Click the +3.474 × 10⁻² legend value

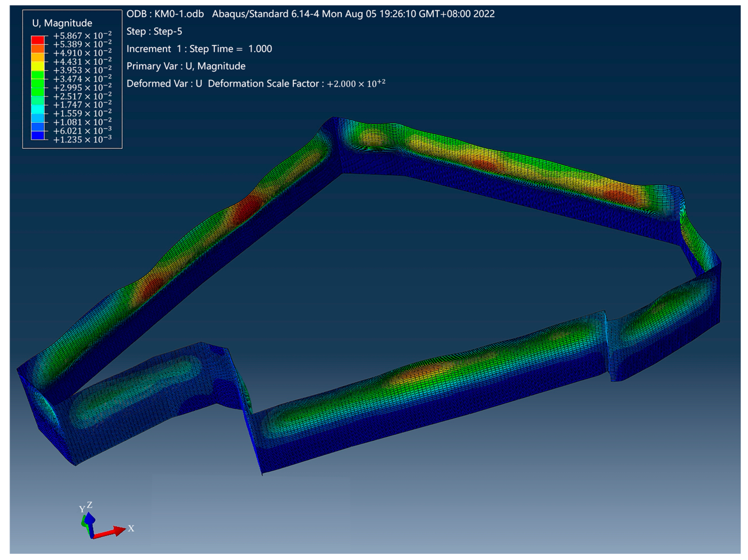click(x=82, y=79)
